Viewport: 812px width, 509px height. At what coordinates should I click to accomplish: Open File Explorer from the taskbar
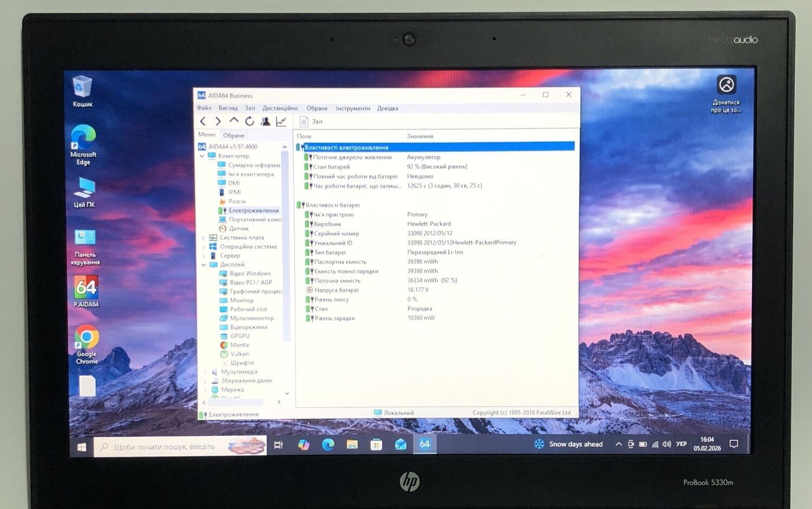[352, 445]
